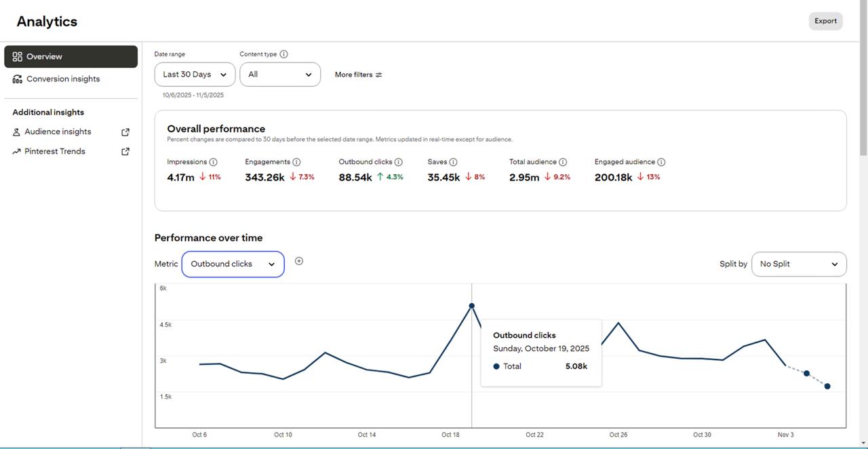
Task: Open the Metric Outbound clicks dropdown
Action: point(233,264)
